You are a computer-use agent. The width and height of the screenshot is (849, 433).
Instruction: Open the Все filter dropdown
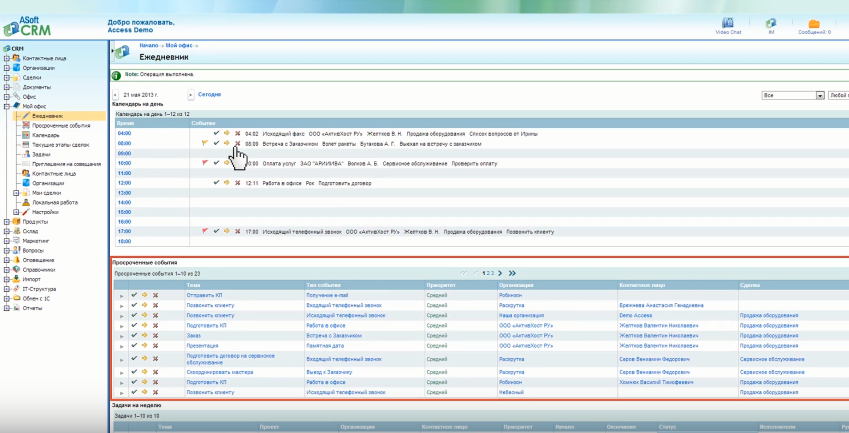tap(793, 95)
